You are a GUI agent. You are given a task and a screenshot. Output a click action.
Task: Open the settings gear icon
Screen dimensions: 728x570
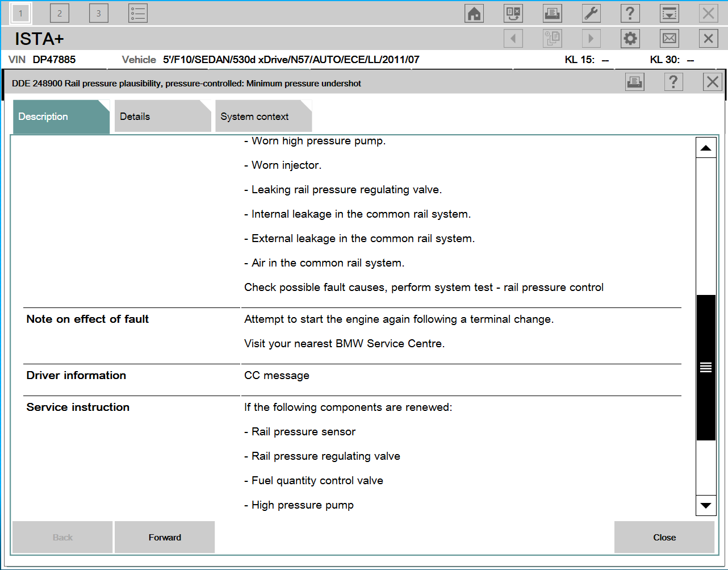tap(630, 39)
